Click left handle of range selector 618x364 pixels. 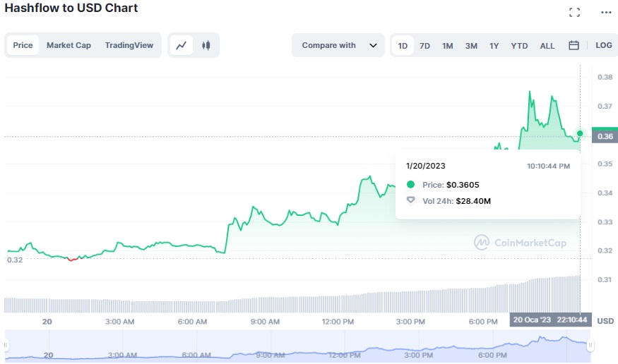tap(6, 345)
